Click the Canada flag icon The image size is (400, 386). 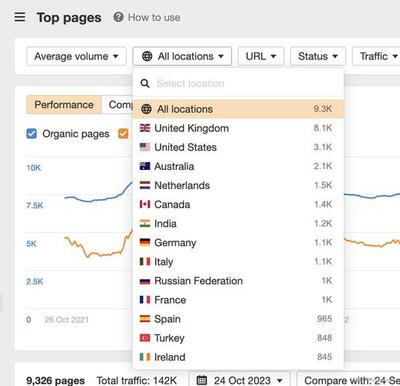(x=145, y=204)
